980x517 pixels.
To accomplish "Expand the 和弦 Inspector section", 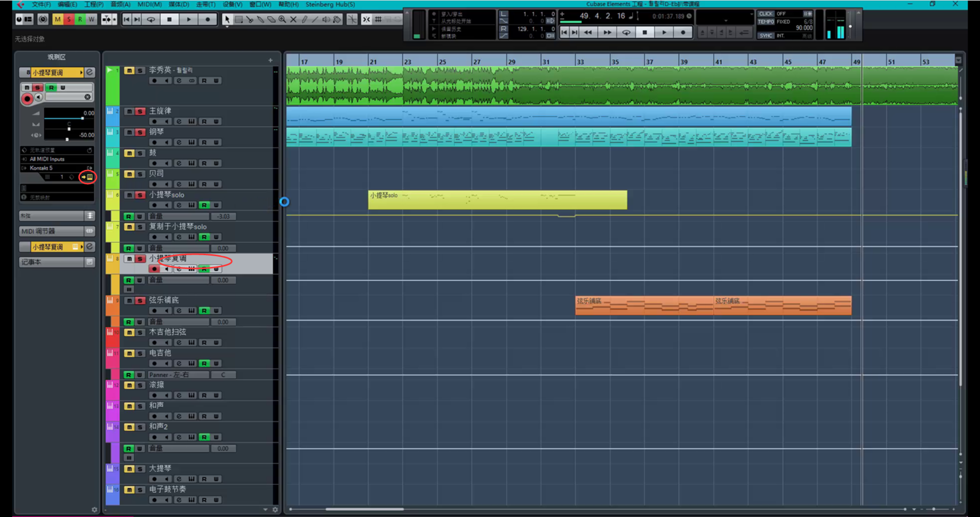I will pyautogui.click(x=56, y=216).
